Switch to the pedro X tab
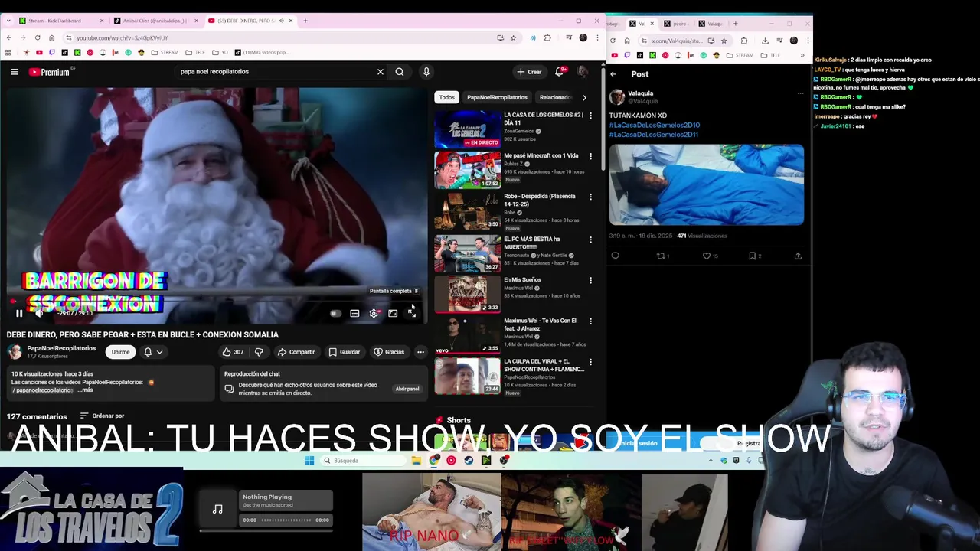The width and height of the screenshot is (980, 551). click(x=677, y=24)
